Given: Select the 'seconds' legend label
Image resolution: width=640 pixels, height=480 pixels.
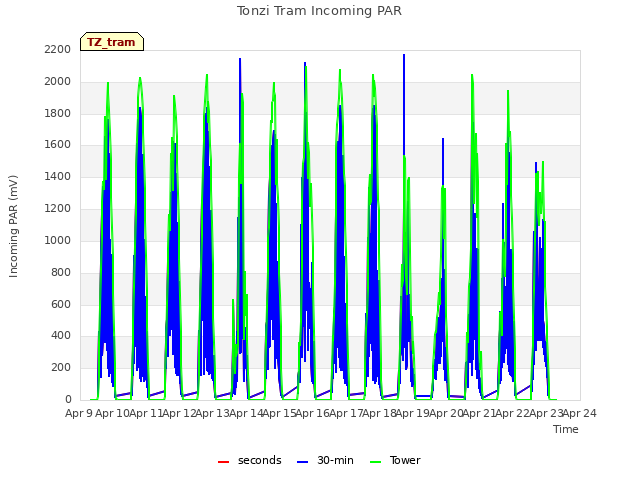Looking at the screenshot, I should [x=260, y=460].
